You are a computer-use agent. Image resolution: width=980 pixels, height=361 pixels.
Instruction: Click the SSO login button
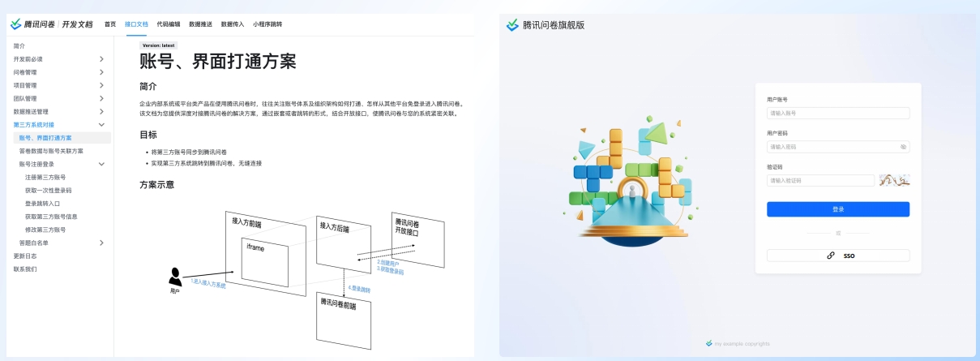[838, 256]
